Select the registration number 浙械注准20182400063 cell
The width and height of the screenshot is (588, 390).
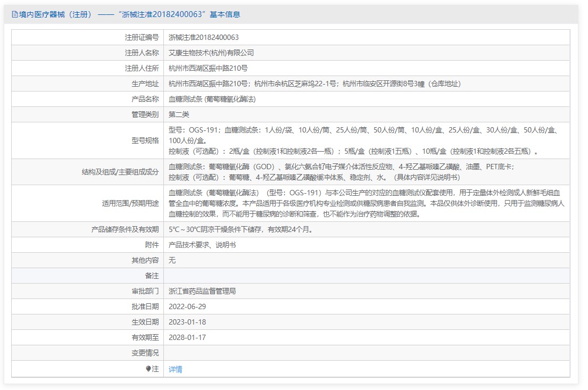(x=203, y=37)
